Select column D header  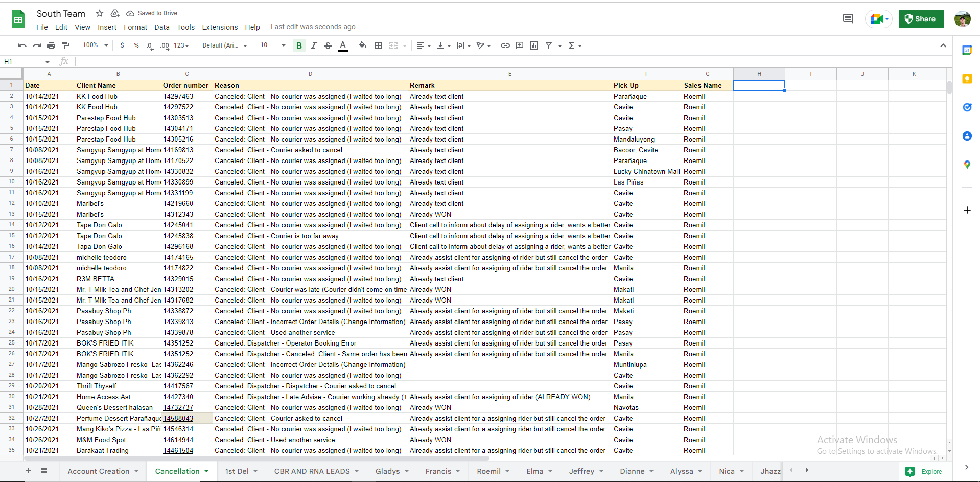click(310, 74)
